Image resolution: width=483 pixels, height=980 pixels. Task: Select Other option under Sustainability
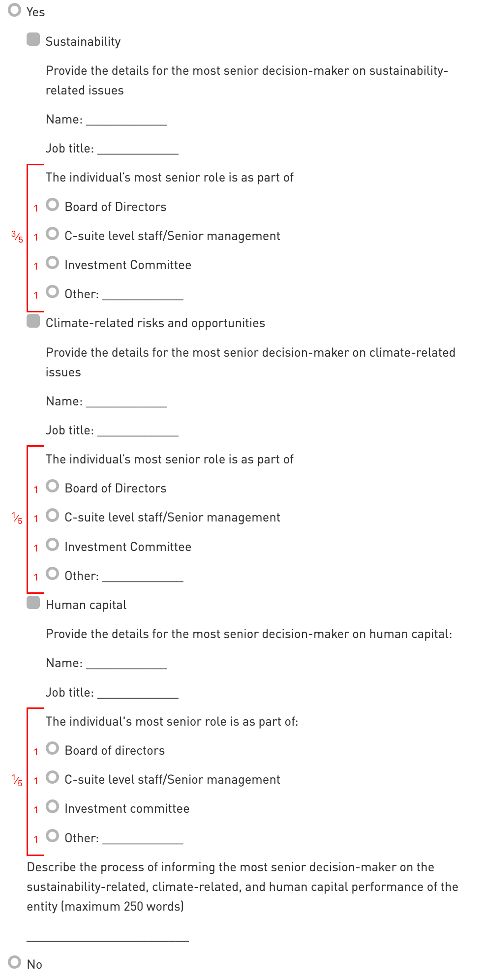coord(53,292)
